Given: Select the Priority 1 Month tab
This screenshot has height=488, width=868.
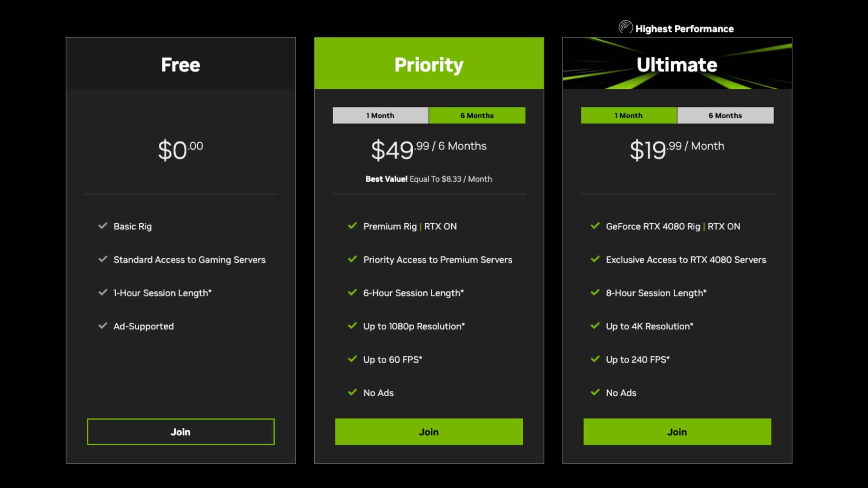Looking at the screenshot, I should 380,115.
